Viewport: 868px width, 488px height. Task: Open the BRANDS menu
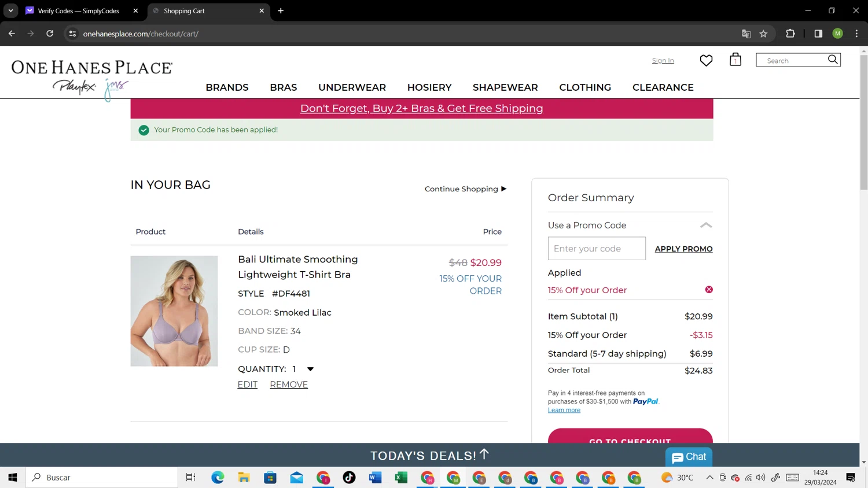(227, 87)
